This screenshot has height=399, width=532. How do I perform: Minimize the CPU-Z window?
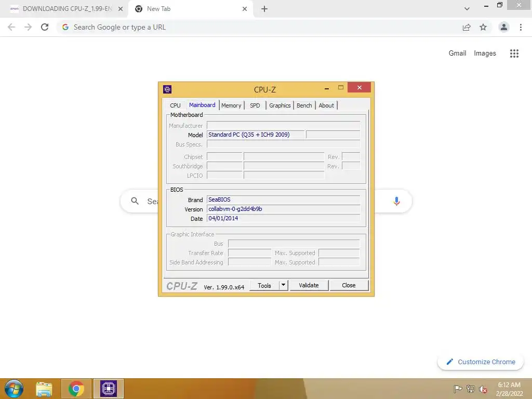point(327,88)
